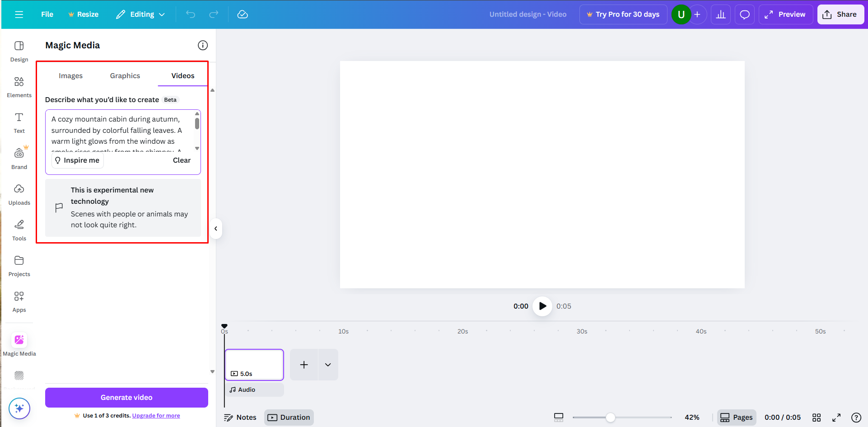Expand the add-page chevron in timeline

coord(328,365)
